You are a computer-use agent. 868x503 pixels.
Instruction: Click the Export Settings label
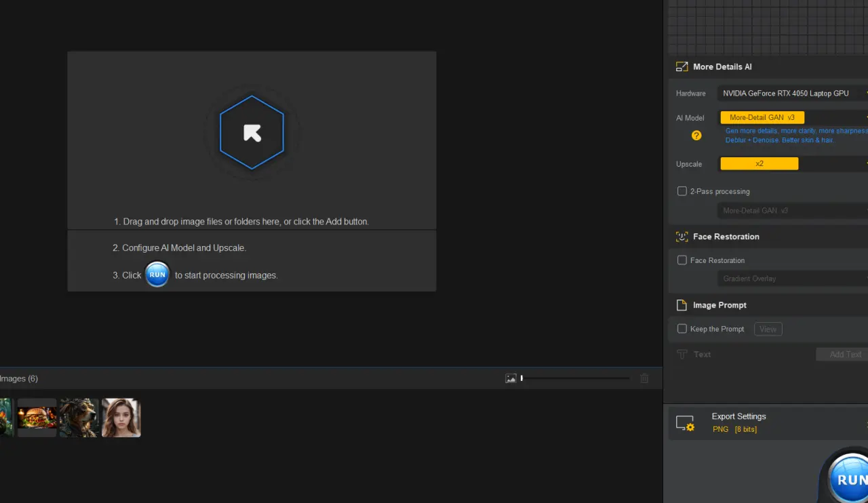(738, 416)
